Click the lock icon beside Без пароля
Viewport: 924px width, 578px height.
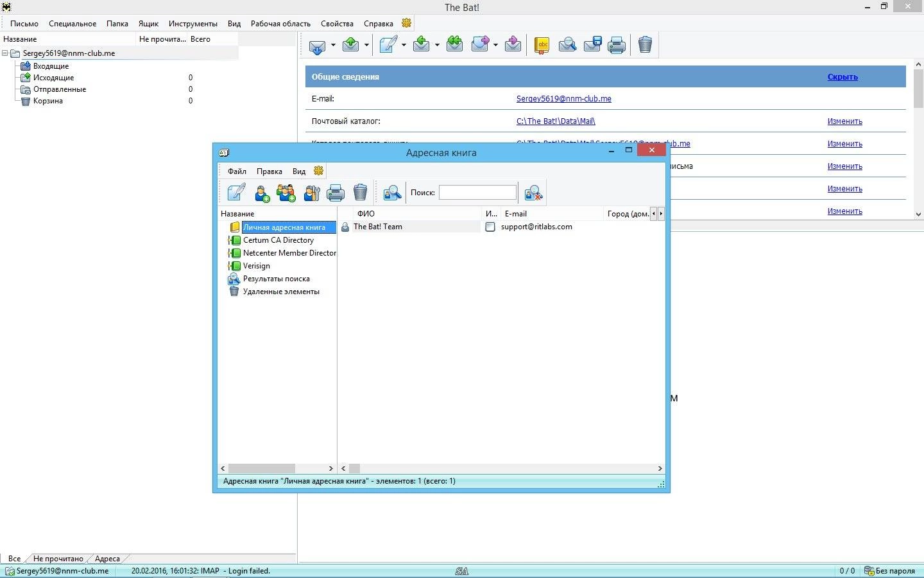coord(869,571)
